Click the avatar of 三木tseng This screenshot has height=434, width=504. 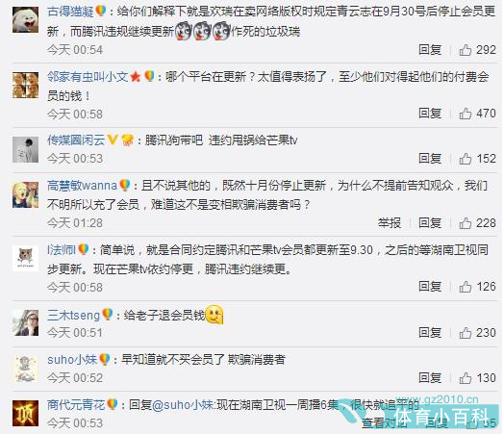25,323
